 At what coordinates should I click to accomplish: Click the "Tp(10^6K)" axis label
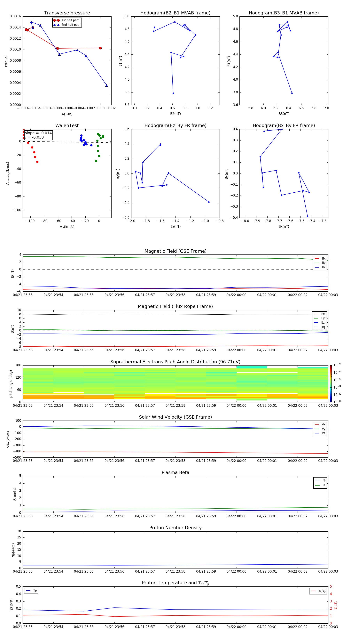11,605
